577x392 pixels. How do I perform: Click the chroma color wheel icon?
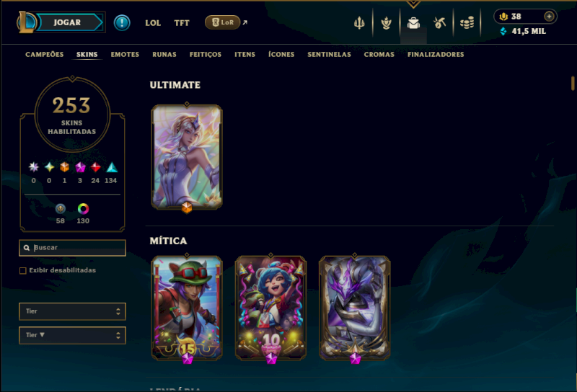[x=83, y=209]
